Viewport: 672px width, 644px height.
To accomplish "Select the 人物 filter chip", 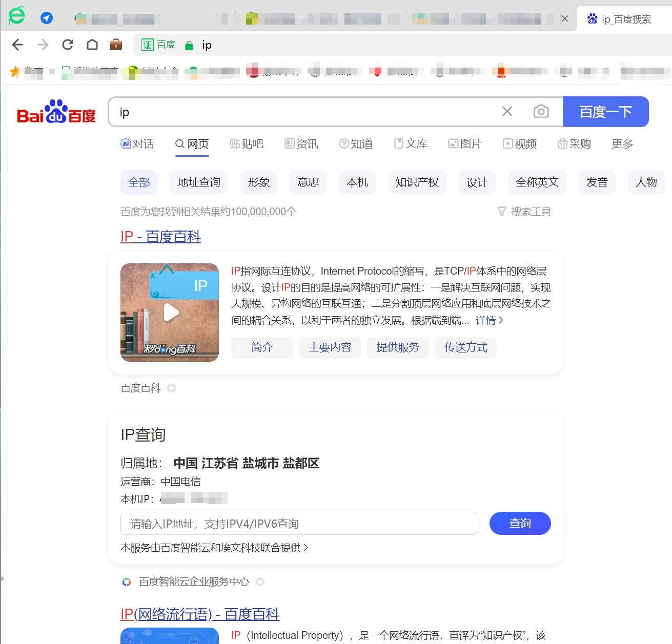I will point(646,182).
